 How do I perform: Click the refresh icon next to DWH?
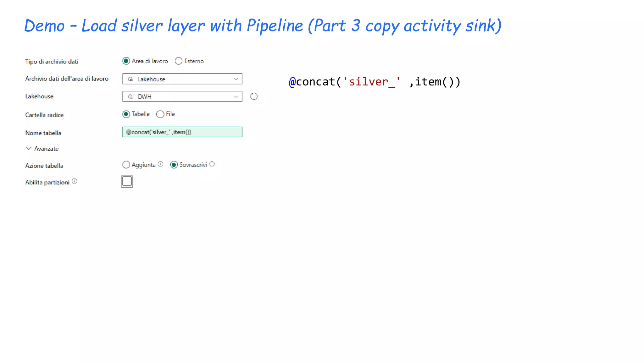point(254,96)
